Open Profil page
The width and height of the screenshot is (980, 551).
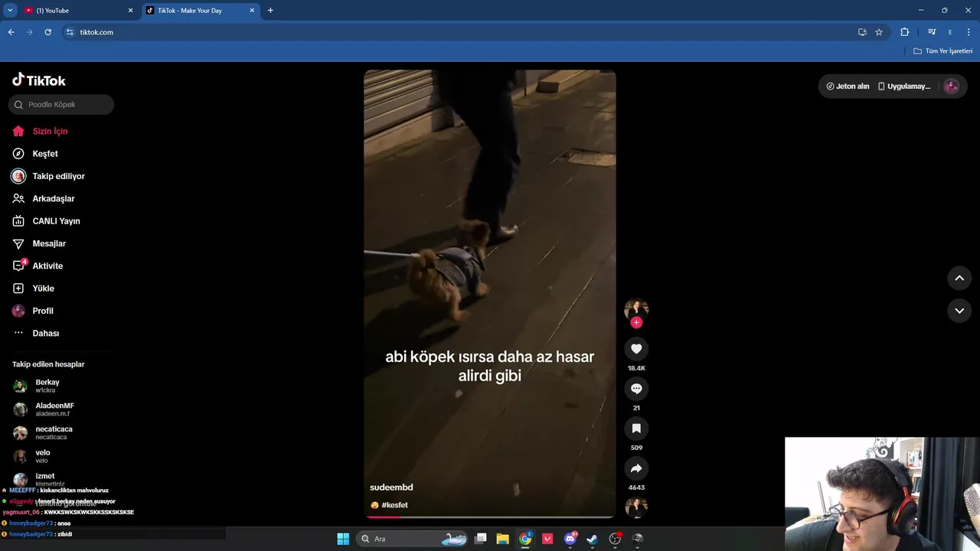pos(33,311)
